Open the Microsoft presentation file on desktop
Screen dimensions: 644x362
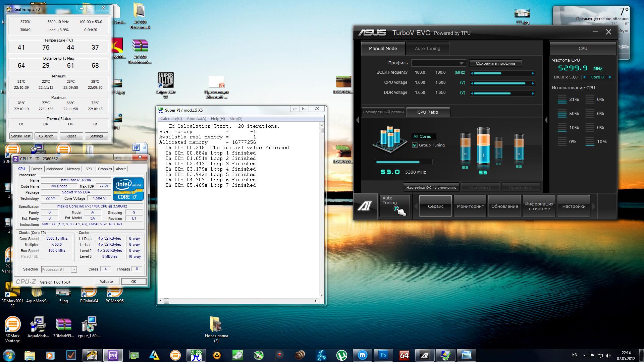coord(216,88)
